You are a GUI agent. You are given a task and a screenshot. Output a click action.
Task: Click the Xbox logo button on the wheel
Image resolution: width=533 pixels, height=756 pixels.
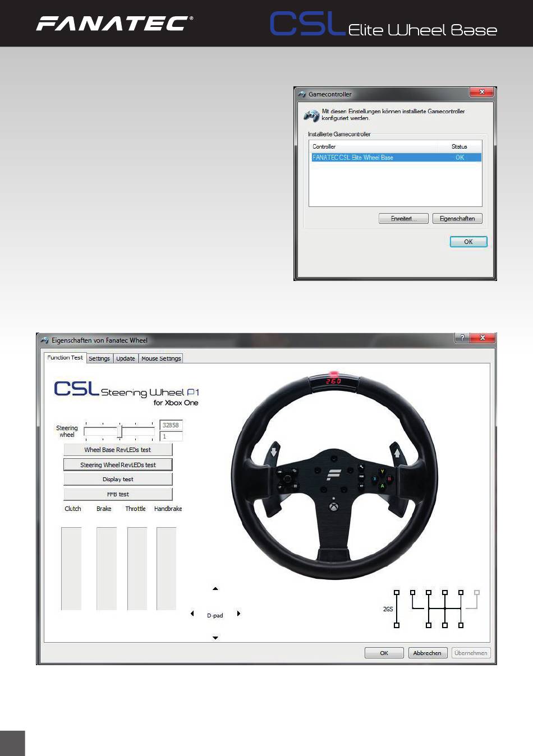pyautogui.click(x=334, y=507)
